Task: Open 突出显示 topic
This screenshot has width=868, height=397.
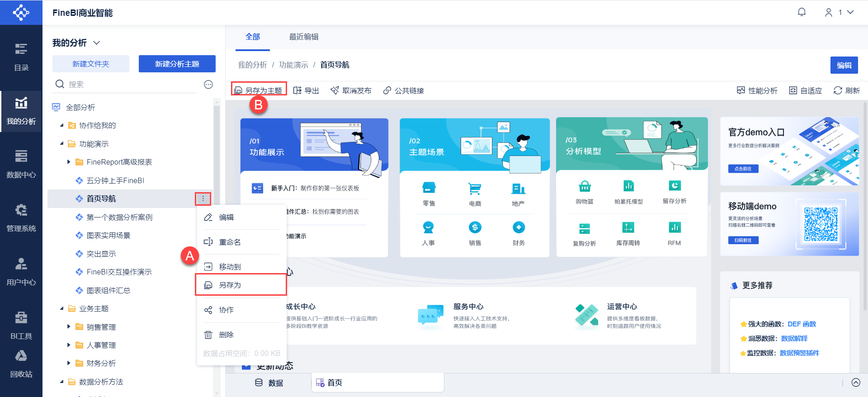Action: [x=101, y=254]
